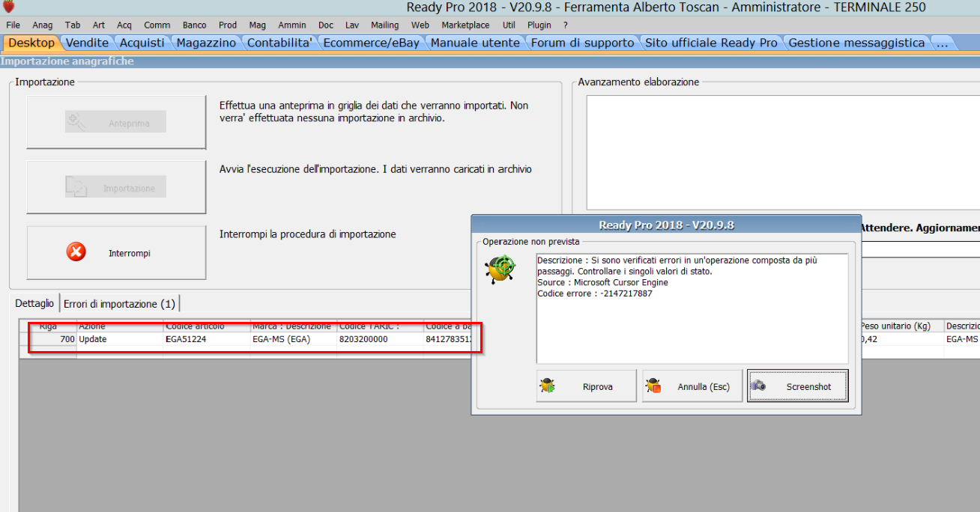
Task: Switch to the Forum di supporto tab
Action: coord(582,43)
